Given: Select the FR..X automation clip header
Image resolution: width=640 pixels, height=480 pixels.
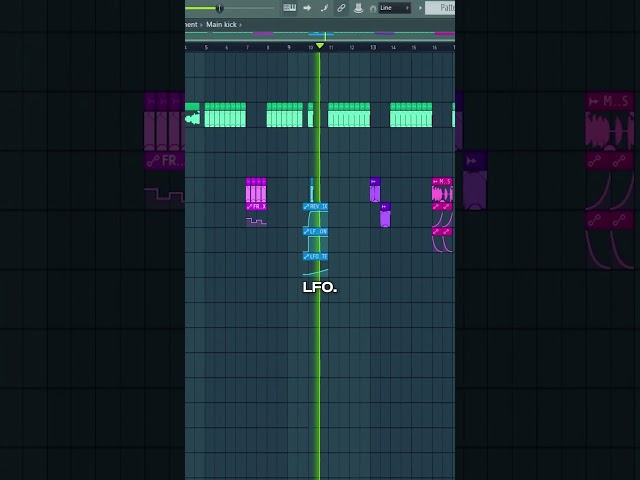Looking at the screenshot, I should click(x=256, y=207).
